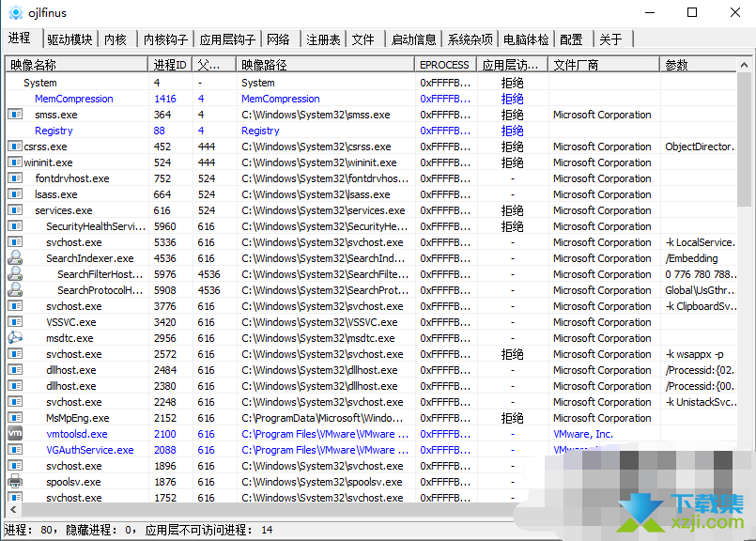This screenshot has width=756, height=541.
Task: Select the VSSVC.exe process name
Action: click(x=70, y=322)
